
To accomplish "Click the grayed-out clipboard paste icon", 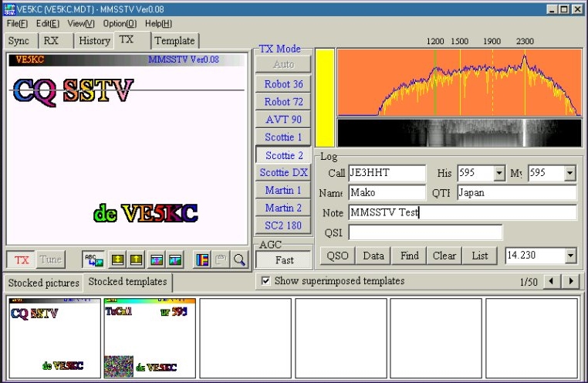I will pyautogui.click(x=221, y=259).
